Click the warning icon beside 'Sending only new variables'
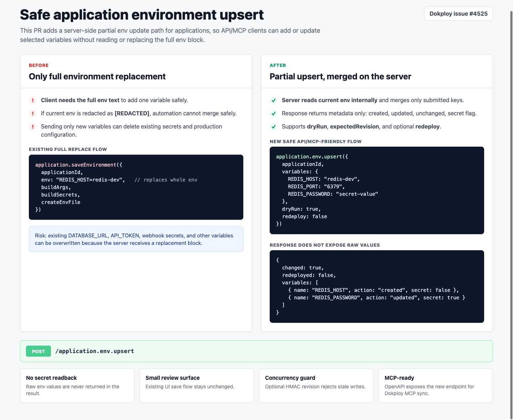The width and height of the screenshot is (513, 420). (x=33, y=127)
